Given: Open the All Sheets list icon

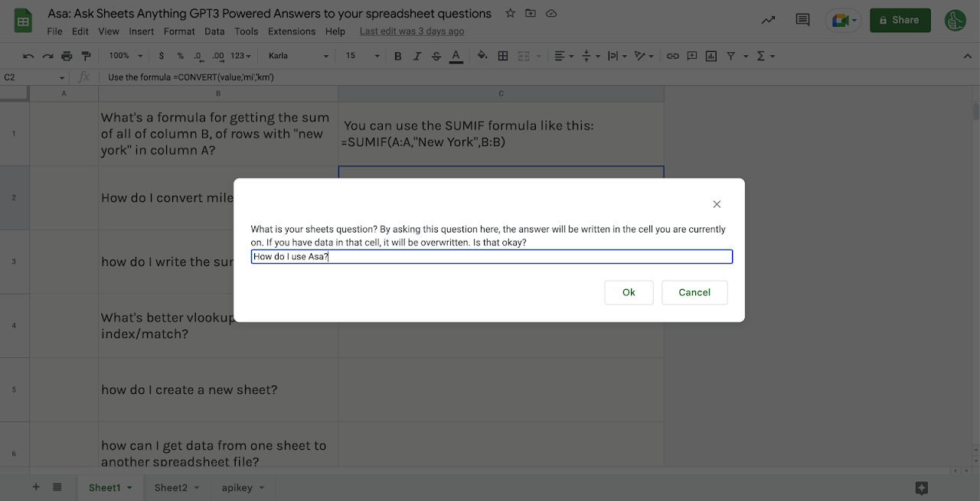Looking at the screenshot, I should (x=57, y=487).
